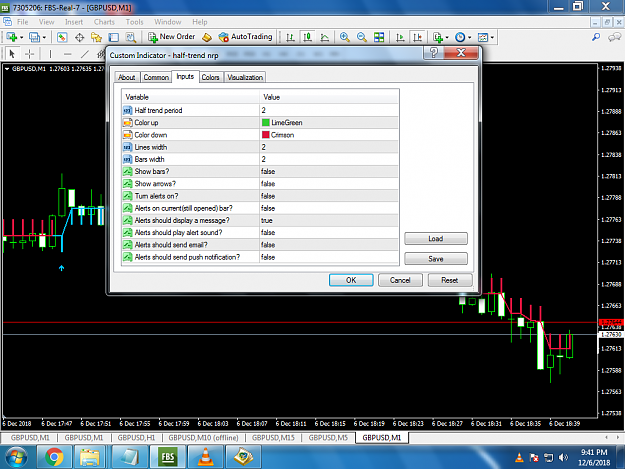The width and height of the screenshot is (625, 469).
Task: Toggle the Navigator panel icon
Action: 96,37
